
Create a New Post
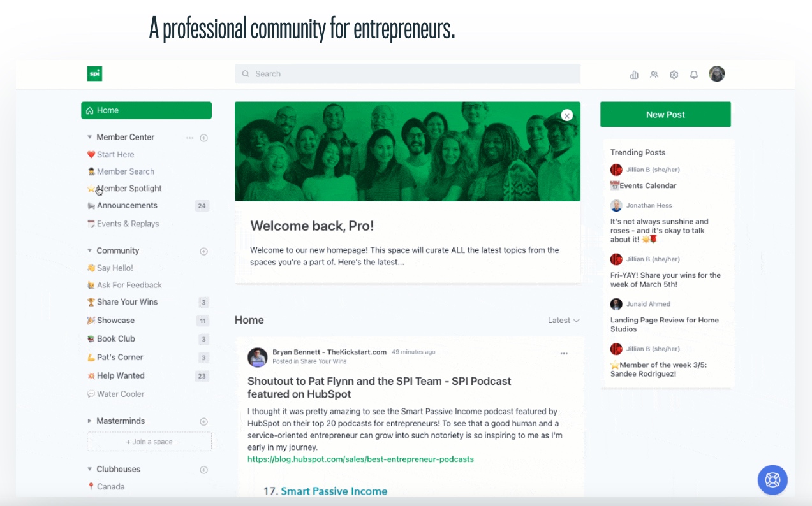coord(665,114)
